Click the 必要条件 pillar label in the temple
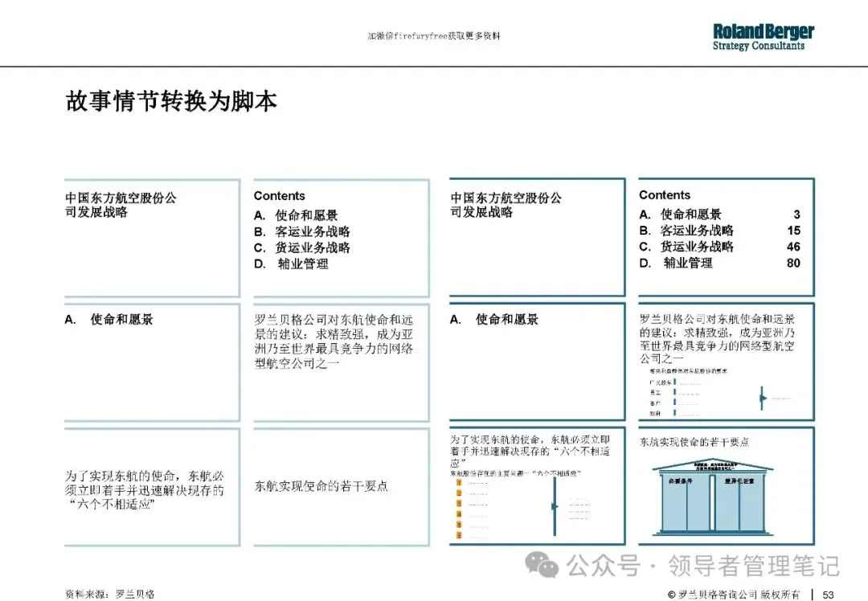This screenshot has height=601, width=868. (681, 481)
